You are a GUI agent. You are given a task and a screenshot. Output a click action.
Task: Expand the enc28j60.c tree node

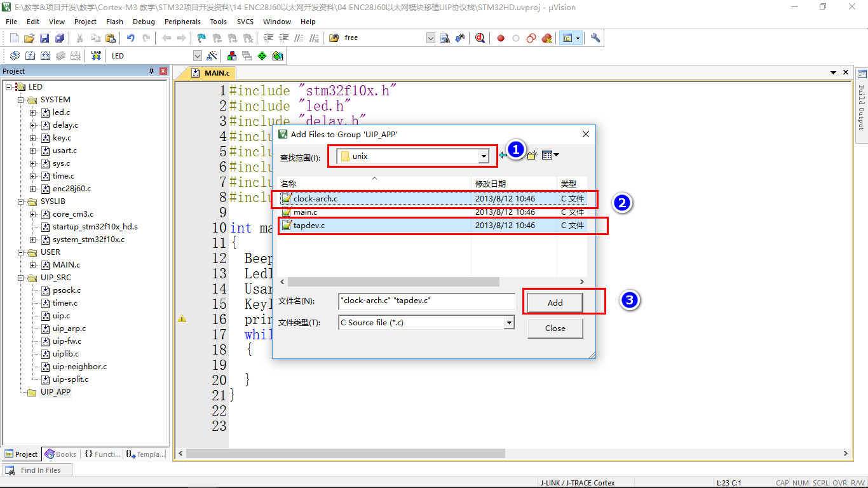[x=33, y=189]
